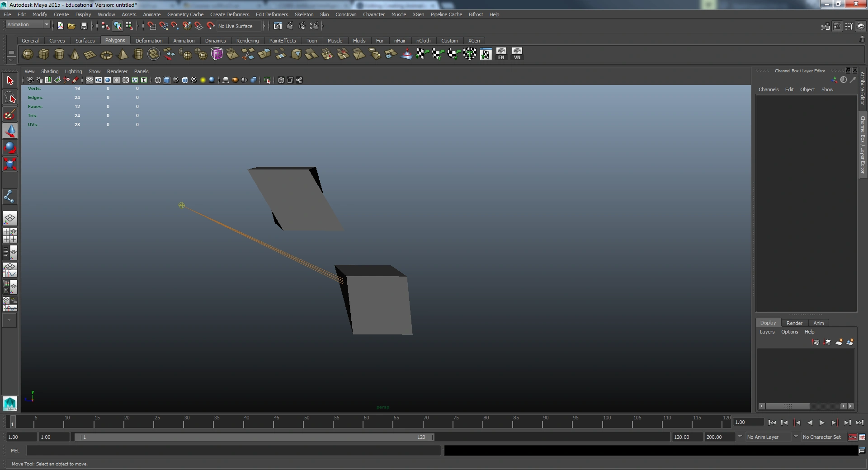Viewport: 868px width, 470px height.
Task: Pick the Scale tool in toolbox
Action: [x=10, y=164]
